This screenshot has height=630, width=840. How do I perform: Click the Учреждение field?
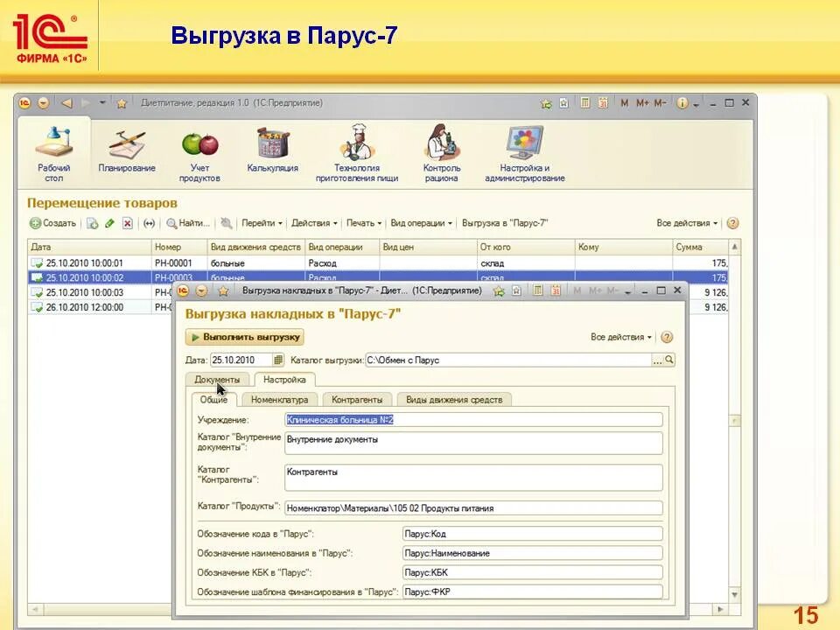coord(473,420)
